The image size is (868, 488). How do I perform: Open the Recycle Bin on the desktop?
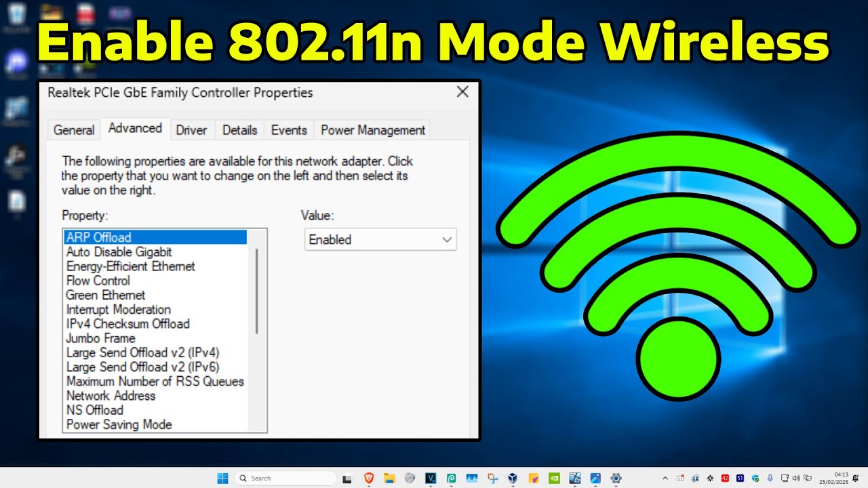pyautogui.click(x=16, y=17)
